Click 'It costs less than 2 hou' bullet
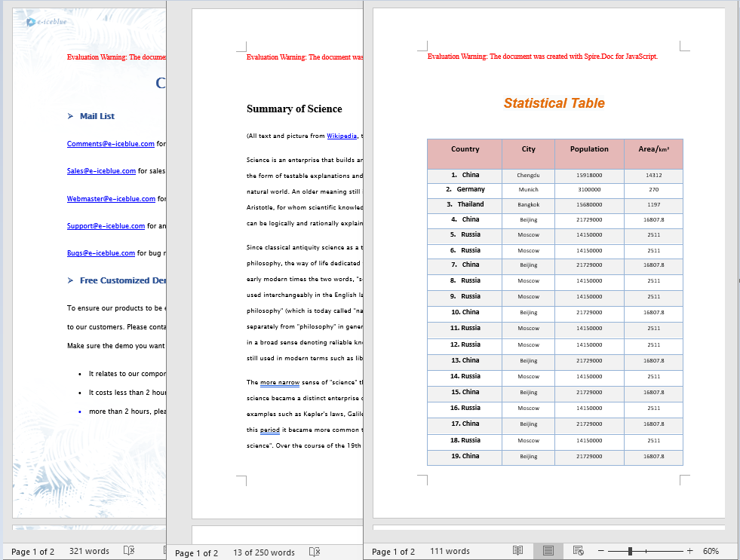This screenshot has height=560, width=740. click(x=127, y=393)
